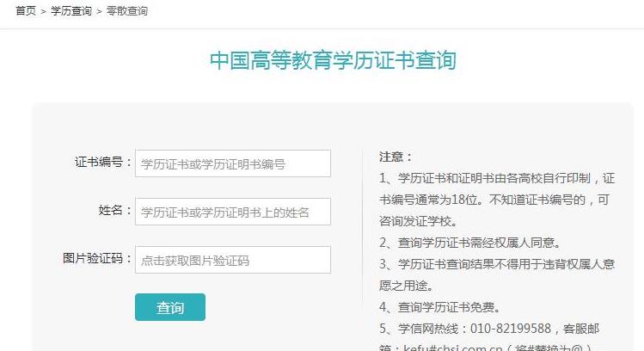Click note 3 about 违背权属人意愿之用途

click(496, 274)
